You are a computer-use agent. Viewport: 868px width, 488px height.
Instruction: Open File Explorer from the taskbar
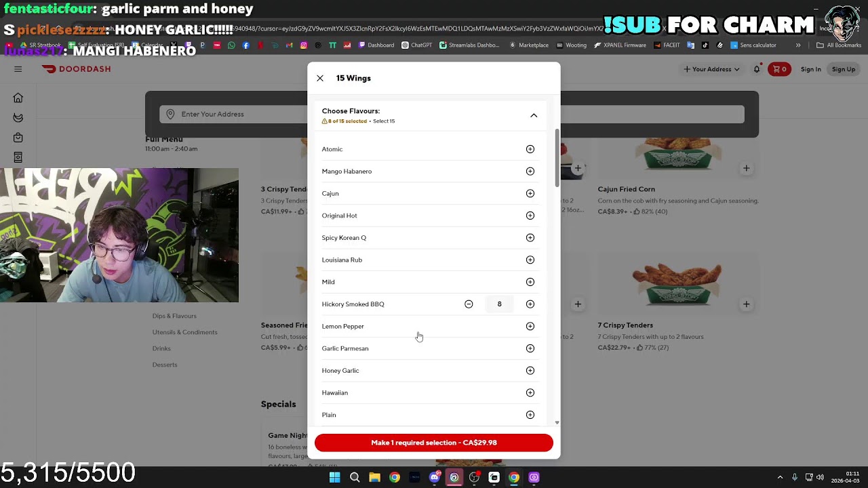coord(374,477)
